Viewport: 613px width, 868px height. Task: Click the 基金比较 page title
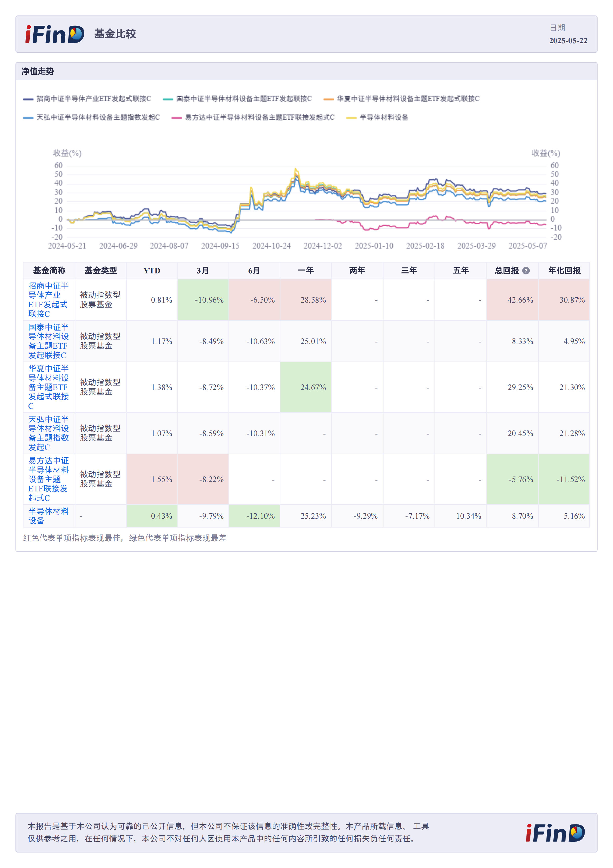click(x=115, y=34)
